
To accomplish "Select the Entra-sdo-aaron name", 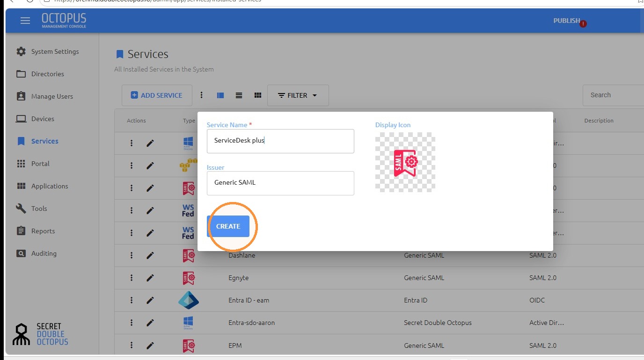I will [251, 323].
